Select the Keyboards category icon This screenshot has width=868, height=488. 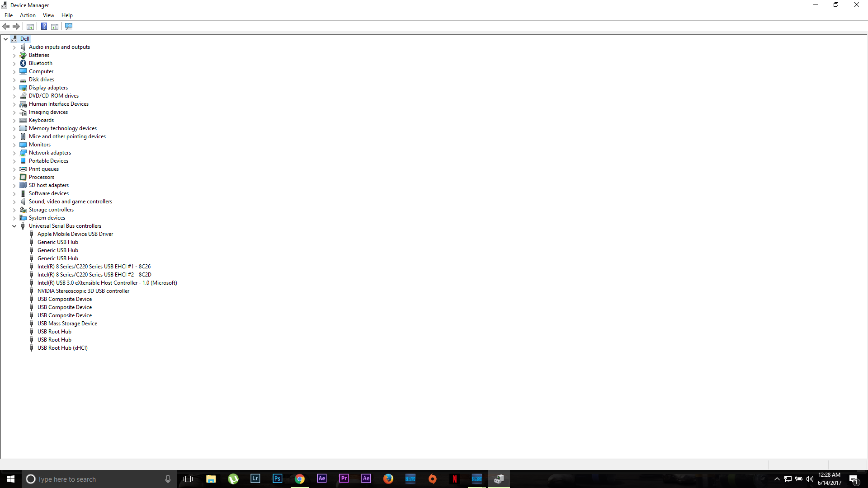(23, 120)
